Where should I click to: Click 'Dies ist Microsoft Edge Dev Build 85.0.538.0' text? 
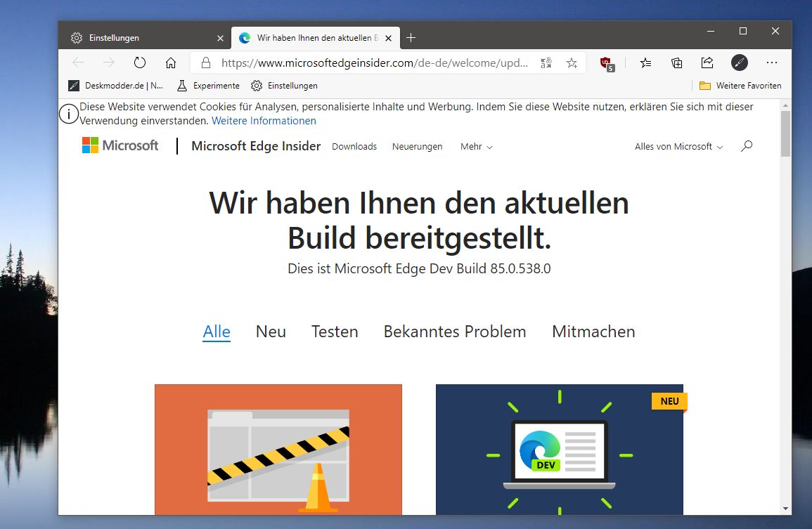click(419, 268)
